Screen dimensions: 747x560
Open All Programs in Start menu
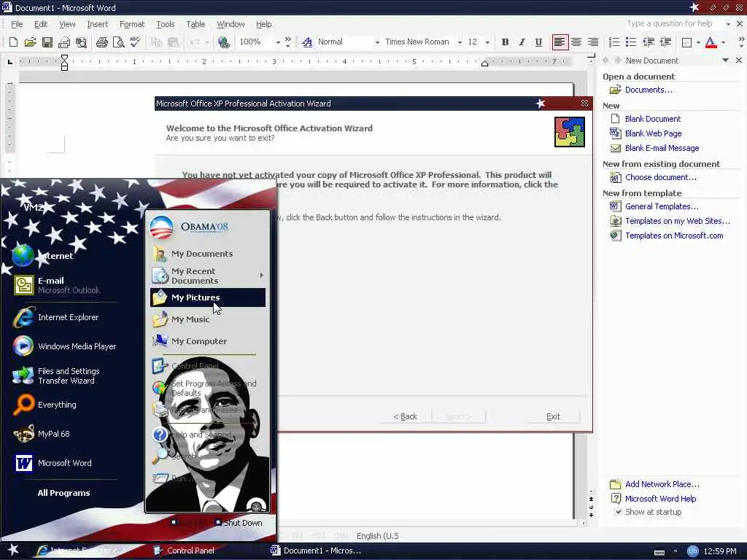[64, 493]
